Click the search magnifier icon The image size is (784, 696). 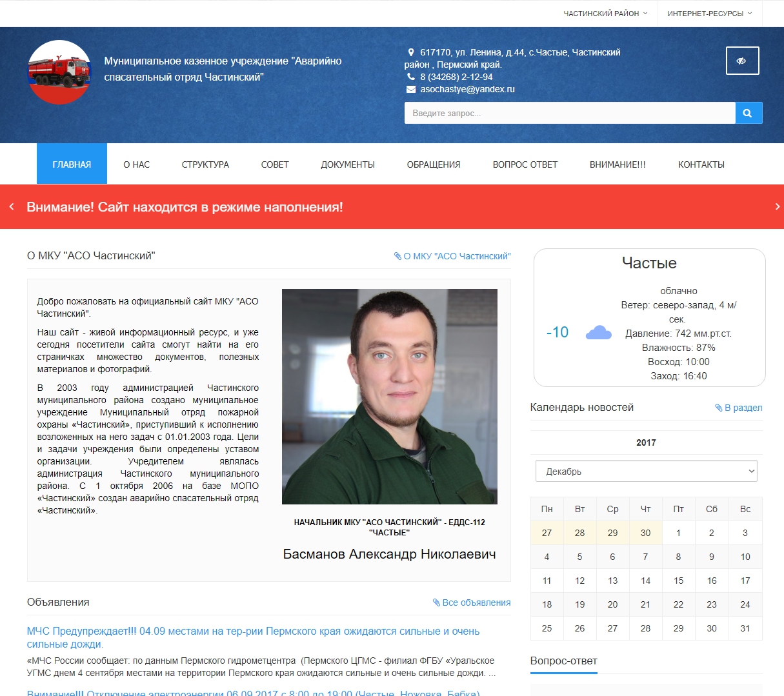point(748,112)
